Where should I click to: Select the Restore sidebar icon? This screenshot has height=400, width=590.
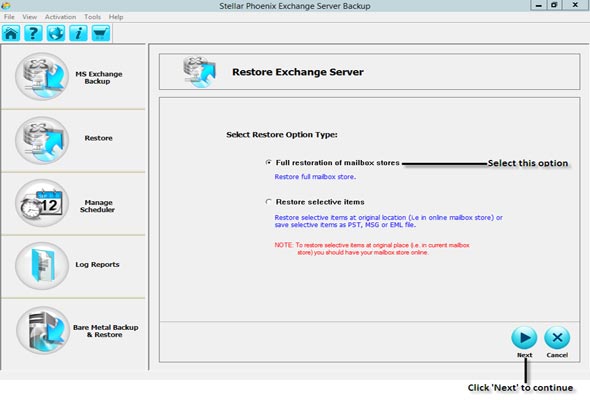(x=42, y=140)
